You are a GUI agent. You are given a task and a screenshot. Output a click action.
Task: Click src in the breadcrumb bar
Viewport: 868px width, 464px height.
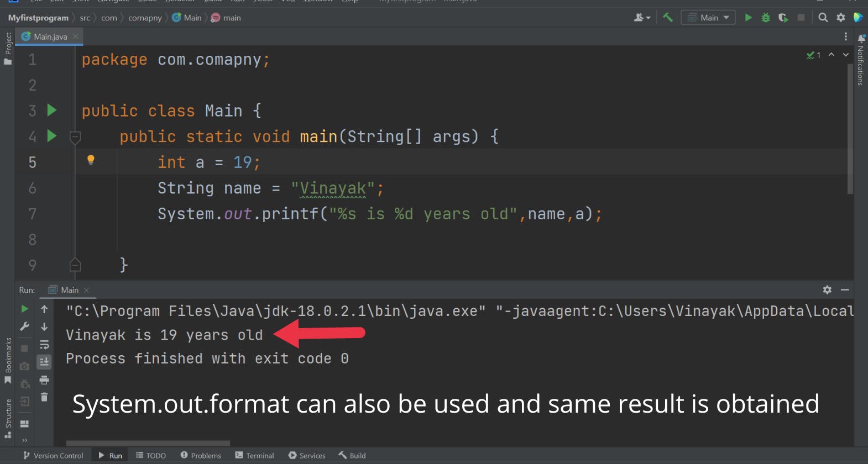tap(85, 18)
